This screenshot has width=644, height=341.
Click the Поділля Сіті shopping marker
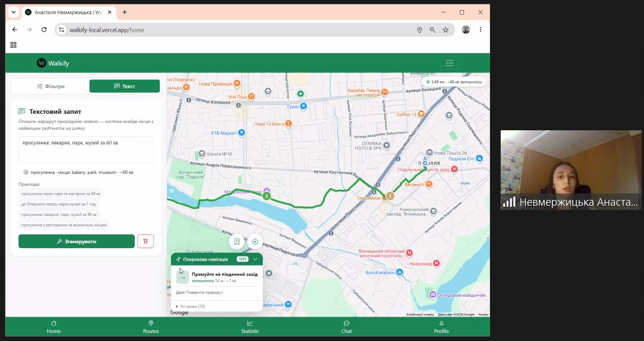click(x=479, y=159)
